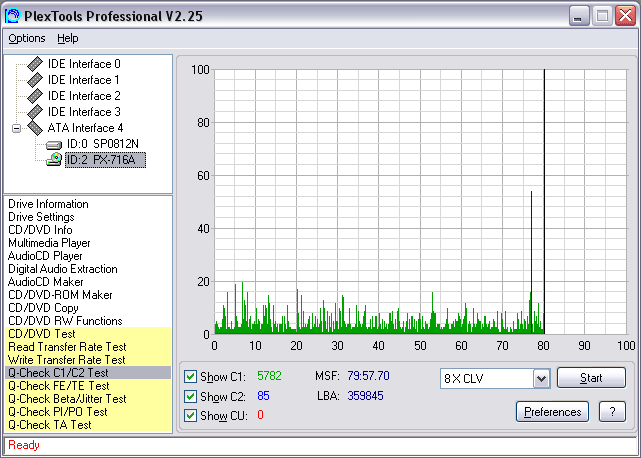Click the 8X CLV speed combo box field
Viewport: 641px width, 458px height.
click(495, 379)
